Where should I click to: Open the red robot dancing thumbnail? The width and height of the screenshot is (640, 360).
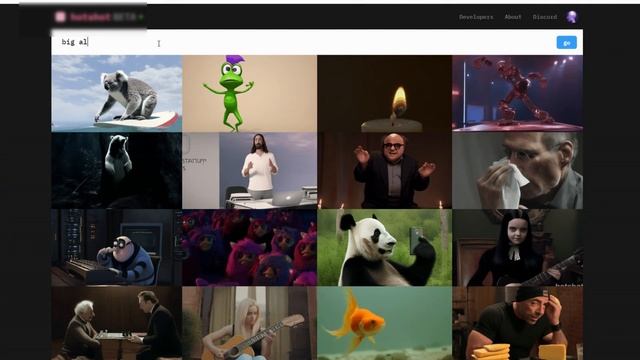pos(518,93)
